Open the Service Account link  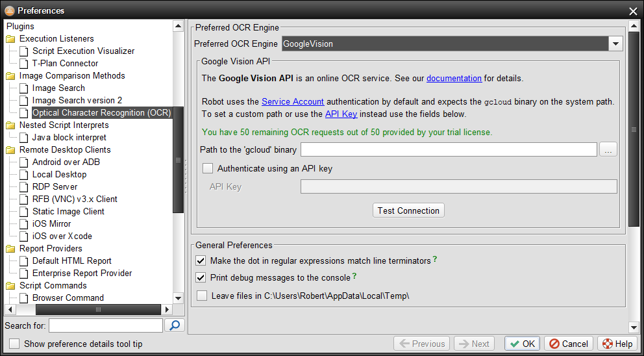tap(293, 102)
